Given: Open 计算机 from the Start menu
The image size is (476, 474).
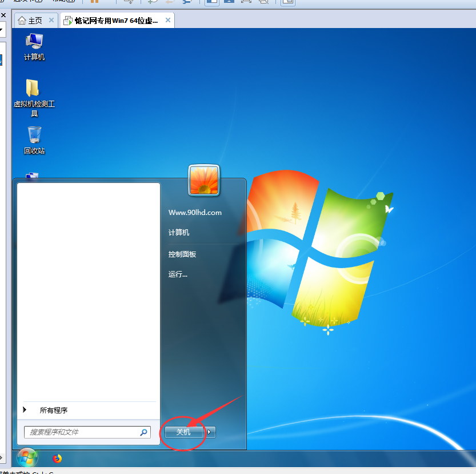Looking at the screenshot, I should tap(179, 233).
